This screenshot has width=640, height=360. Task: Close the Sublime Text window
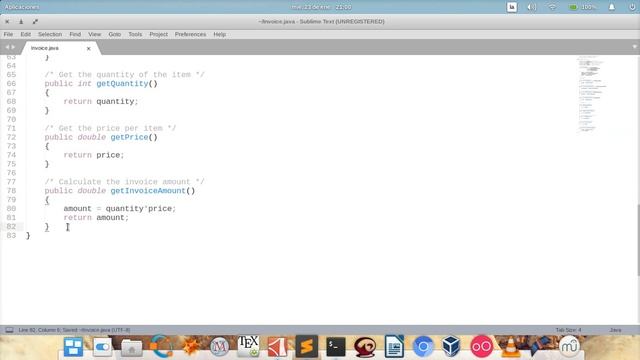[7, 22]
